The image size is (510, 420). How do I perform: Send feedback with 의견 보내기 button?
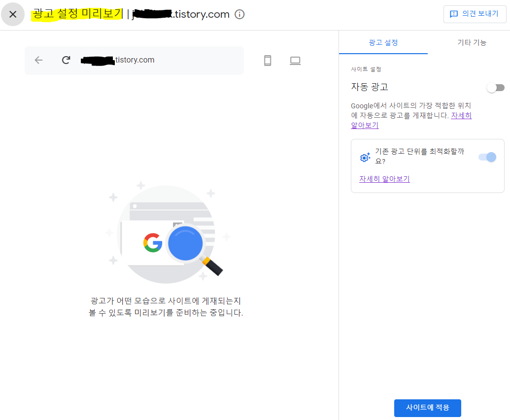[475, 14]
